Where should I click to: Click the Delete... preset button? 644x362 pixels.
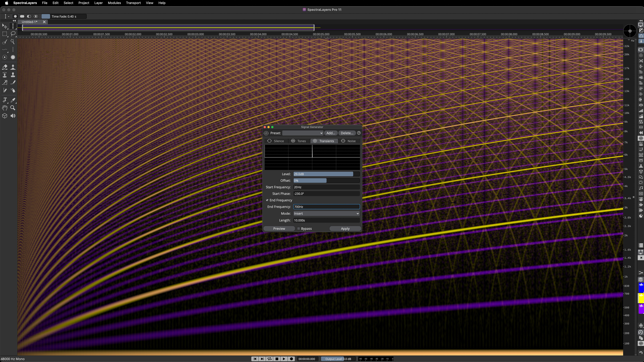pyautogui.click(x=347, y=133)
